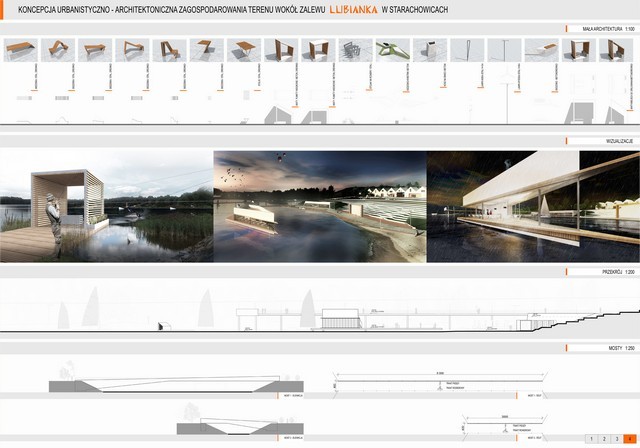
Task: Click the first wooden bench thumbnail
Action: click(x=21, y=50)
